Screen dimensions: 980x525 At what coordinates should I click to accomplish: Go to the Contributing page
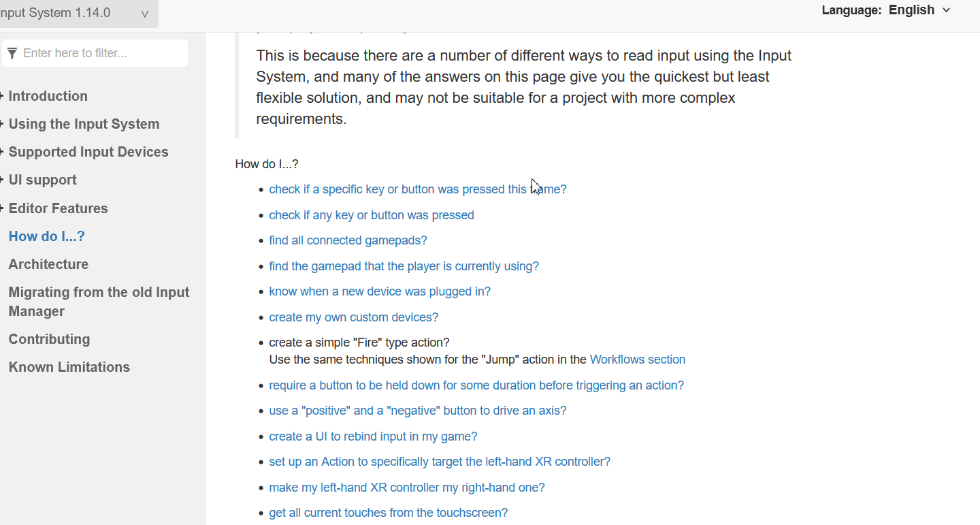49,339
